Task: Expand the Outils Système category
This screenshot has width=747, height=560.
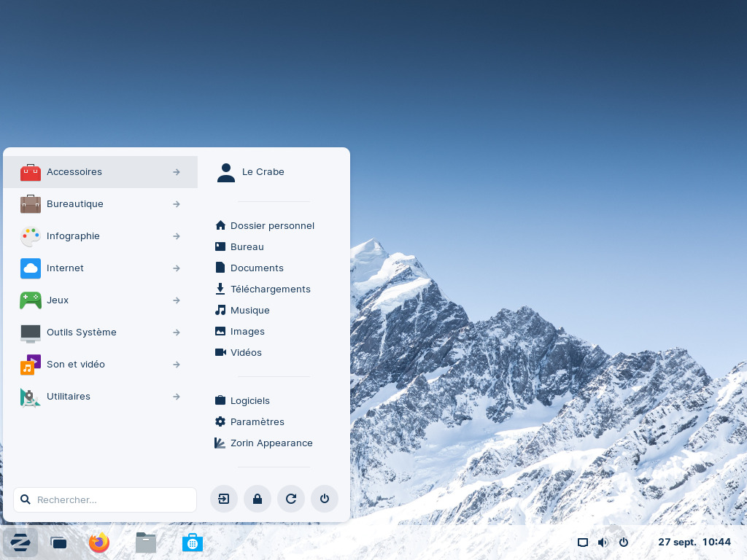Action: pos(101,332)
